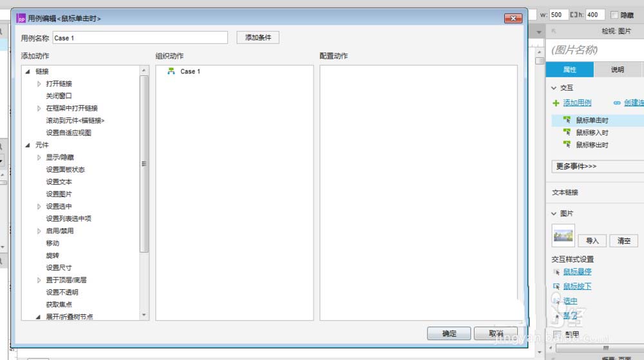
Task: Select the 设置自适应视图 action
Action: (x=69, y=133)
